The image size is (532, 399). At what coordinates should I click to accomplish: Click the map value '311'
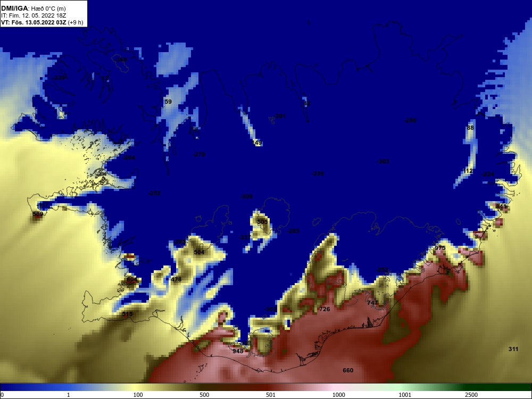[513, 349]
